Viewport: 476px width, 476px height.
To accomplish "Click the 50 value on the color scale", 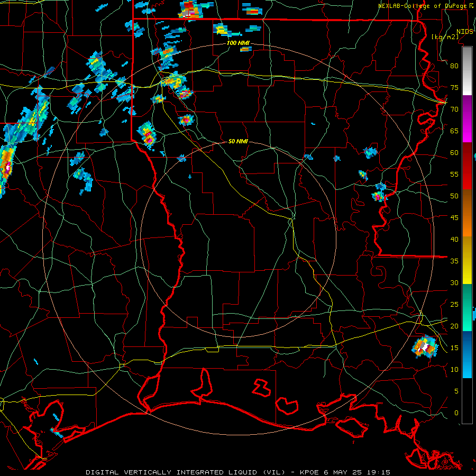I will point(454,196).
